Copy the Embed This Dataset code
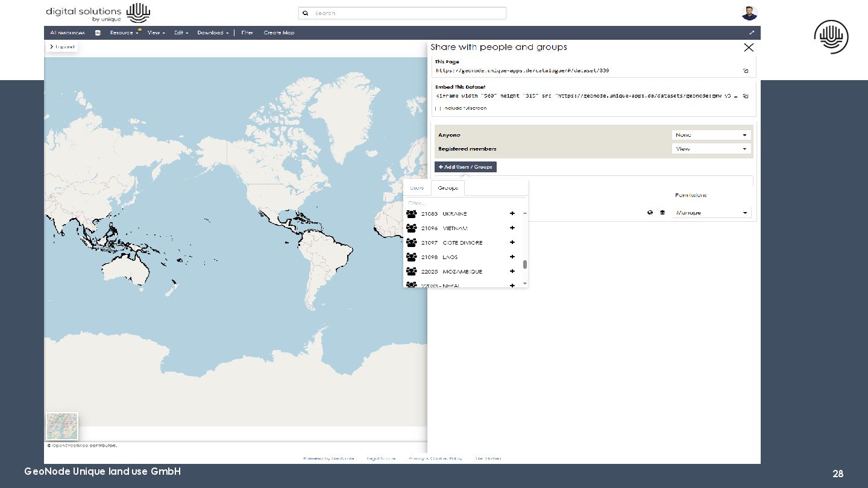This screenshot has height=488, width=868. click(x=746, y=96)
